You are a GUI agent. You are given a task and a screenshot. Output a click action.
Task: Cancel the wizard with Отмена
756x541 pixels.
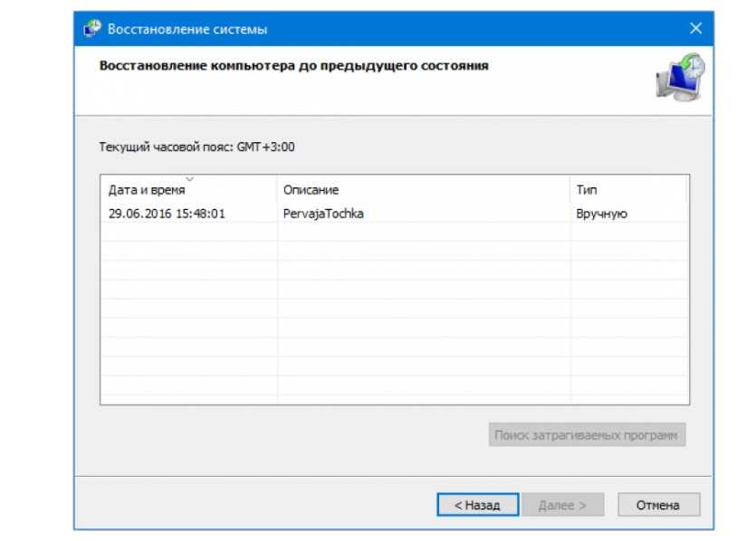[657, 505]
